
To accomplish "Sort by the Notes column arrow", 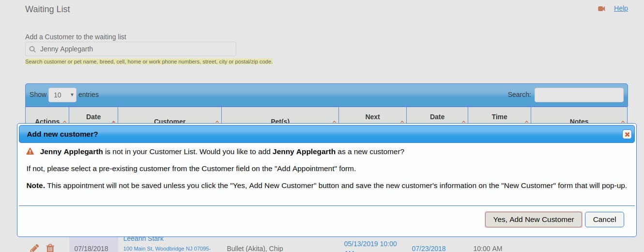I will (623, 122).
